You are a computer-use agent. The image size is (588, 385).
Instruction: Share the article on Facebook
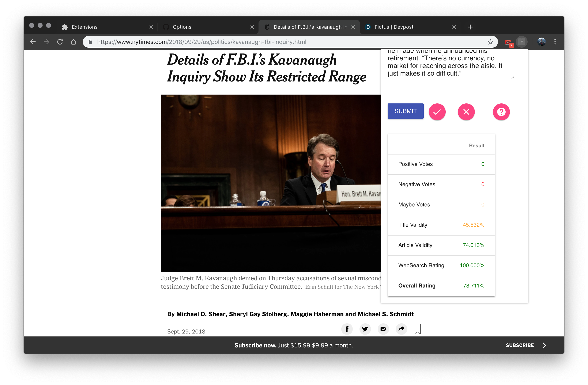click(x=347, y=329)
